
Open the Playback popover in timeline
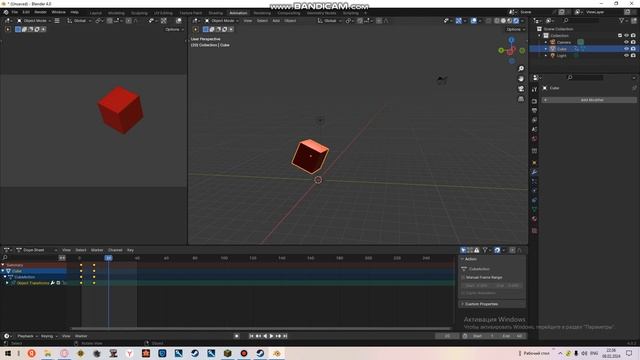(27, 336)
